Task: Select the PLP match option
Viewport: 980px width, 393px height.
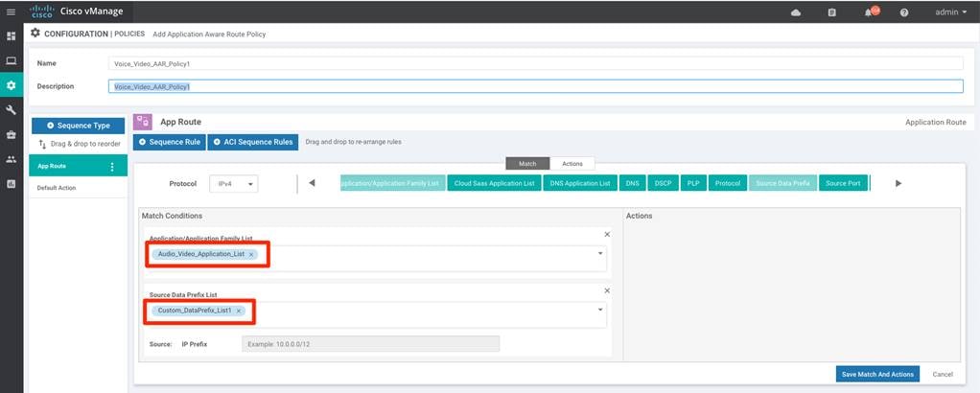Action: point(693,184)
